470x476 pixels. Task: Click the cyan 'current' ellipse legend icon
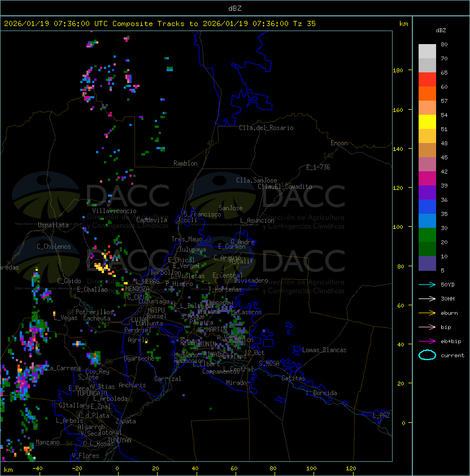tap(427, 355)
